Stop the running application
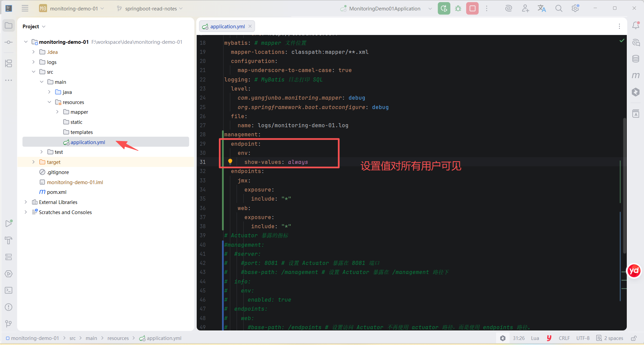The width and height of the screenshot is (644, 345). point(472,8)
